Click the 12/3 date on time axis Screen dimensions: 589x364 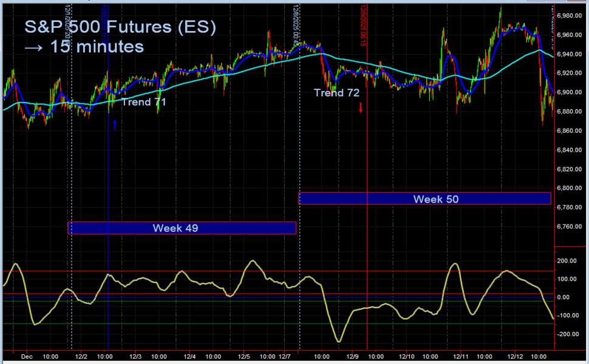click(x=135, y=357)
